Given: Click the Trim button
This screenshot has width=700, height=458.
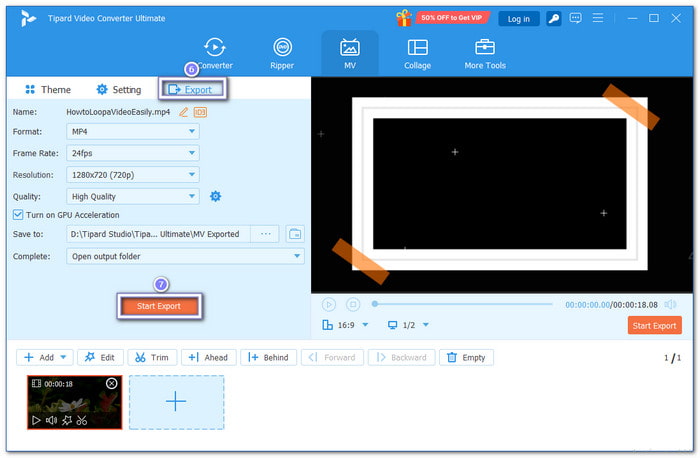Looking at the screenshot, I should 152,358.
